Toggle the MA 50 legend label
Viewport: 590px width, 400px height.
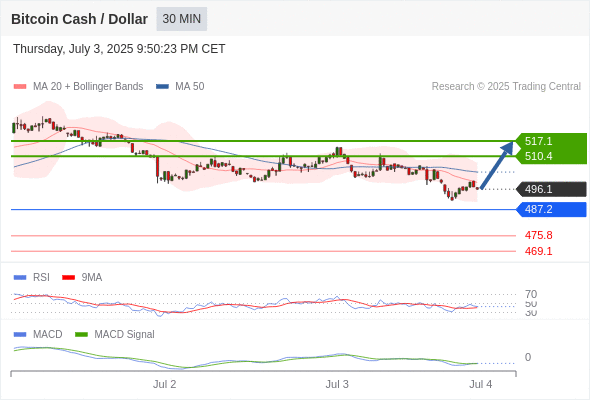coord(190,87)
